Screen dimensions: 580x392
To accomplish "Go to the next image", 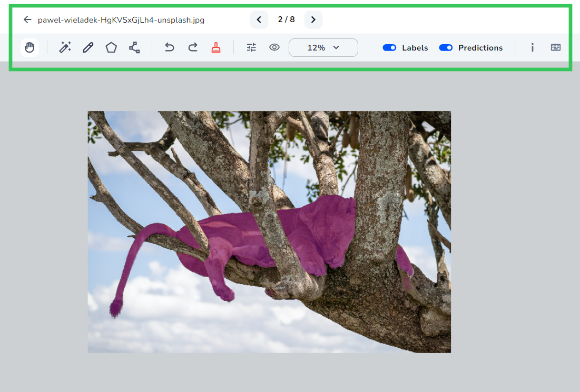I will click(313, 19).
